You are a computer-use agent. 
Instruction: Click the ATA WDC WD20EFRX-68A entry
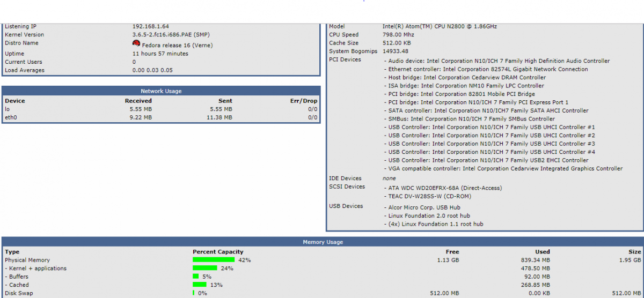pyautogui.click(x=443, y=188)
